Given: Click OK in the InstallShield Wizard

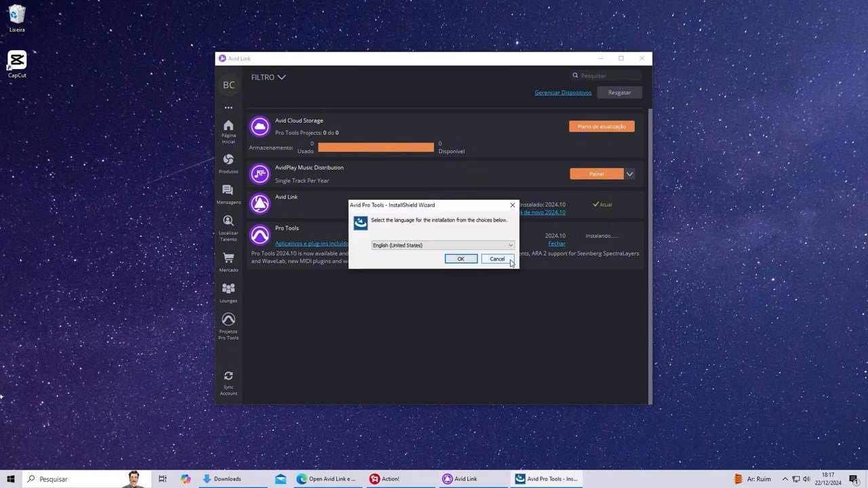Looking at the screenshot, I should click(461, 259).
